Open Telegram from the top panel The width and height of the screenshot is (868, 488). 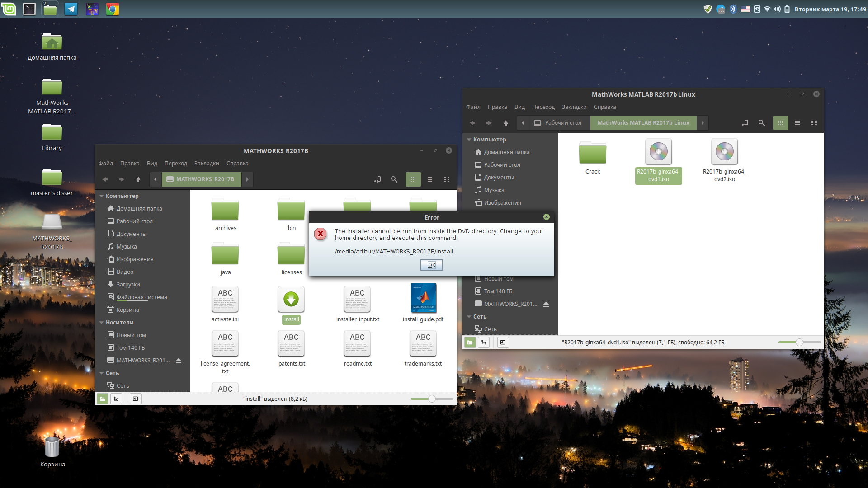[x=71, y=9]
